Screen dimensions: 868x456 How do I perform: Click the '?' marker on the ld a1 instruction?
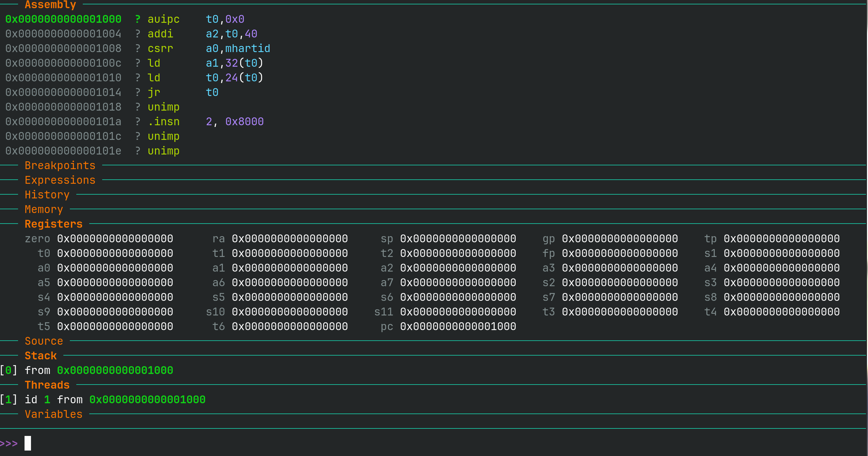[x=137, y=63]
